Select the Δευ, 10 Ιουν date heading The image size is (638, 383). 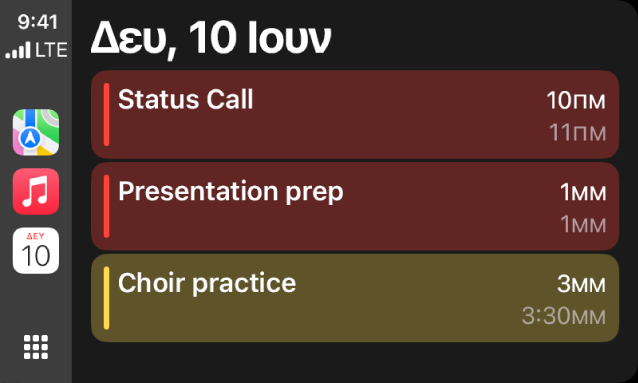click(211, 39)
